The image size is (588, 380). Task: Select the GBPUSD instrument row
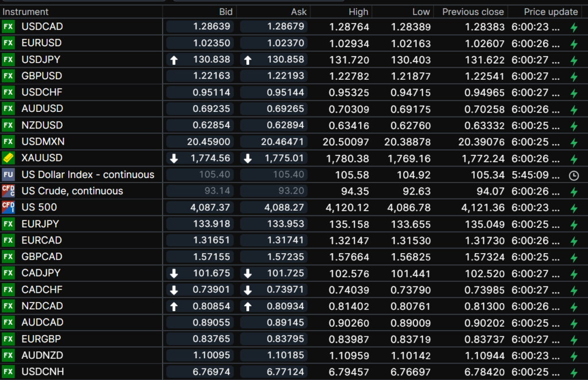[41, 76]
